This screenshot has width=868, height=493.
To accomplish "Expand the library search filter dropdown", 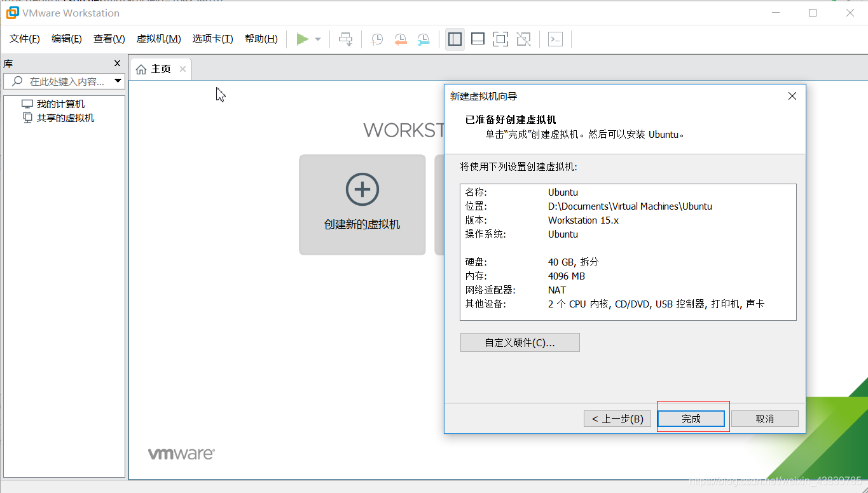I will pyautogui.click(x=118, y=81).
